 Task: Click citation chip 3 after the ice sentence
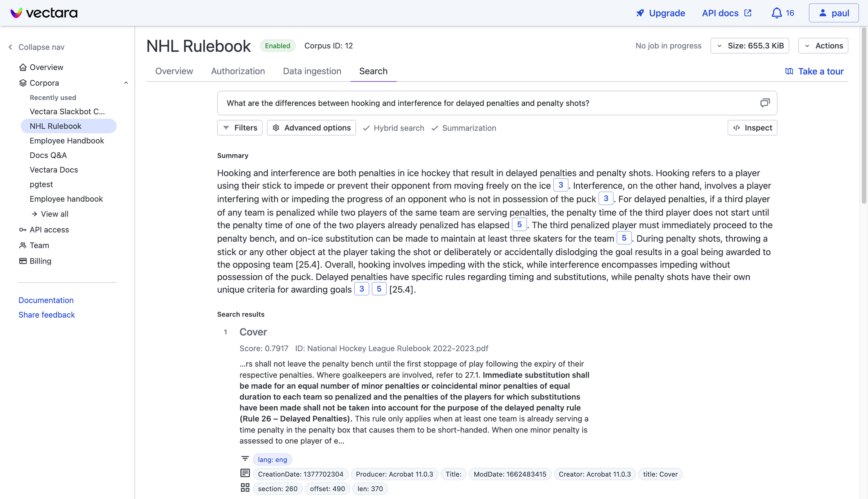(560, 185)
